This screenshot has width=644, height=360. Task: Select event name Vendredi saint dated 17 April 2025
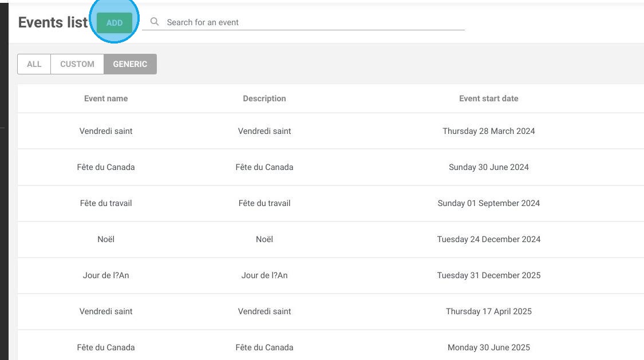coord(106,311)
